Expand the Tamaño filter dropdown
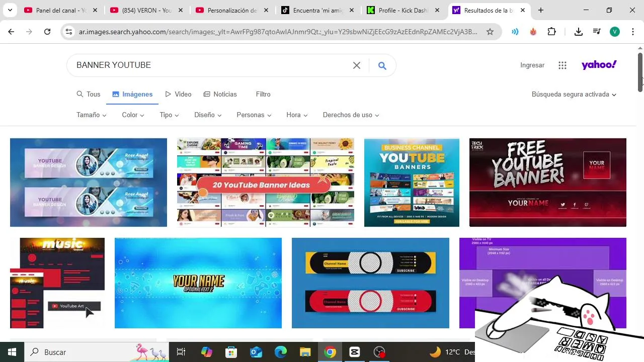The height and width of the screenshot is (362, 644). [92, 115]
